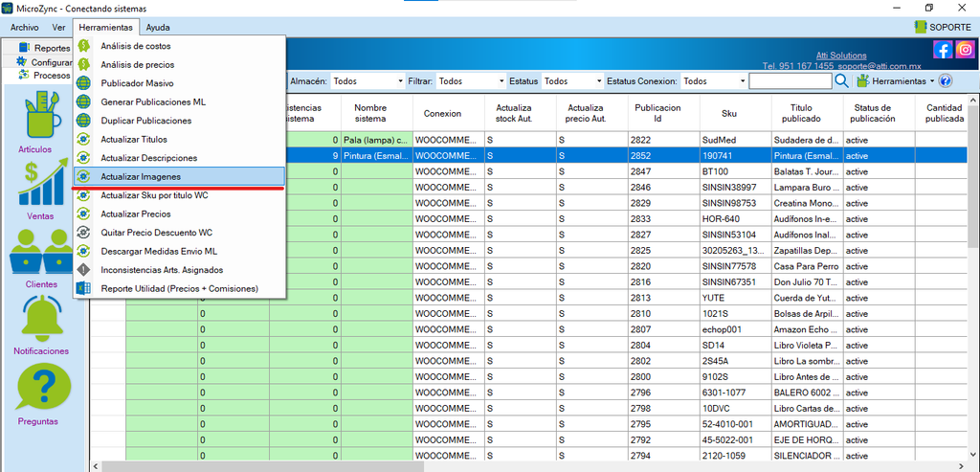Sort by Conexion column header
Viewport: 980px width, 472px height.
tap(449, 113)
